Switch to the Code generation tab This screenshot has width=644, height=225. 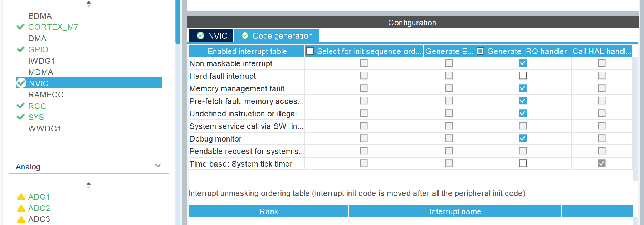(x=277, y=36)
